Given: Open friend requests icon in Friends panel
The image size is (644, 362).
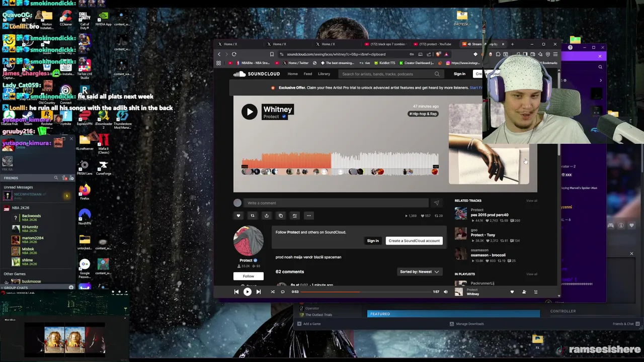Looking at the screenshot, I should pyautogui.click(x=64, y=178).
